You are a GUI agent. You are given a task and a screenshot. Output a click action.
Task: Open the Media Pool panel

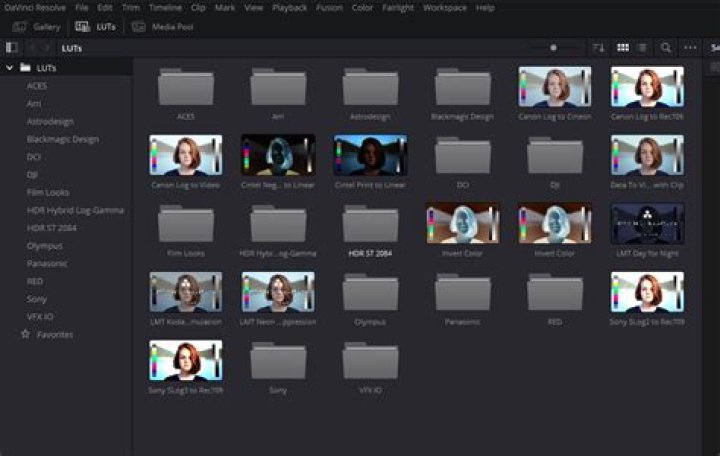[163, 27]
